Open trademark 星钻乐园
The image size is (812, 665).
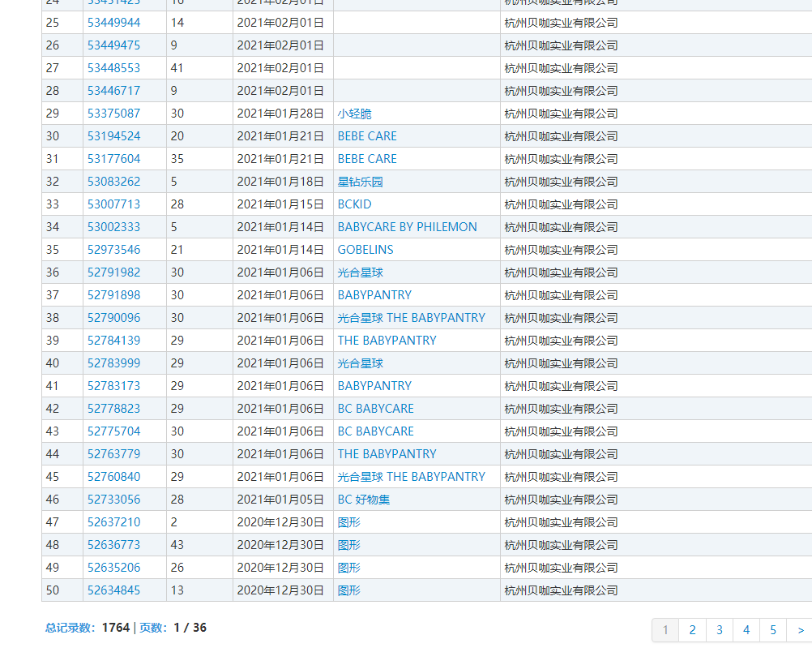pyautogui.click(x=360, y=182)
